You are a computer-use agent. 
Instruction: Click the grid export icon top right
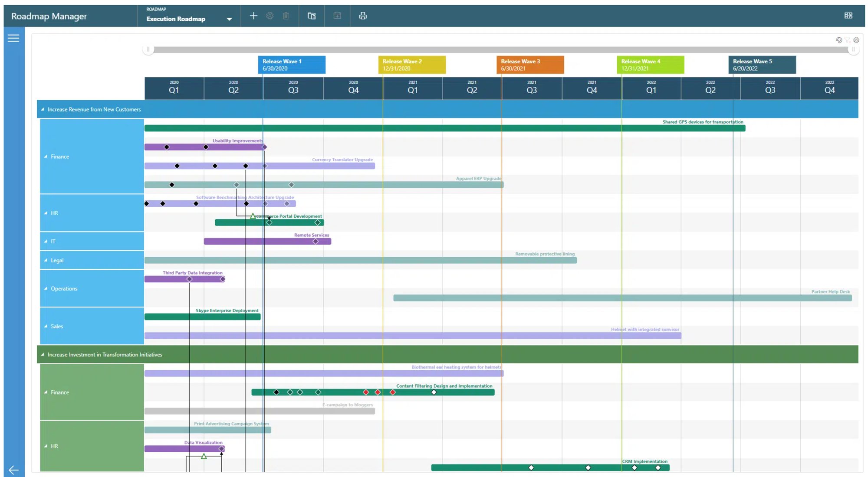(x=848, y=16)
